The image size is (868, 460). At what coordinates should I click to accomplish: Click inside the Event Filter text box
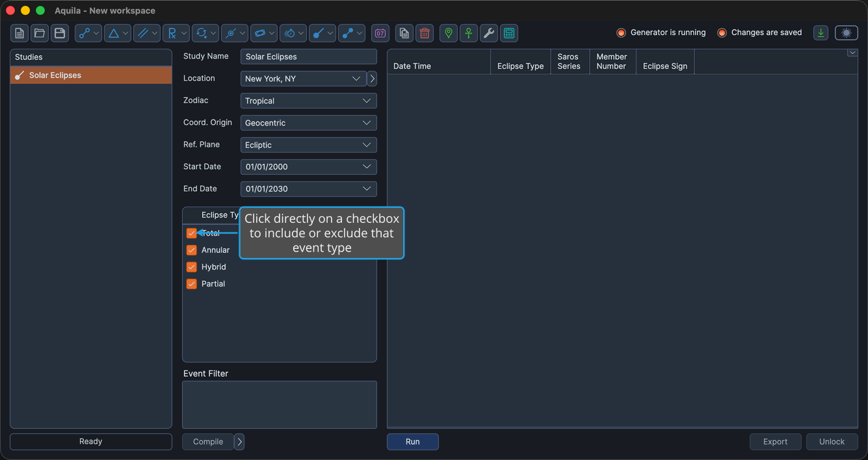(280, 405)
